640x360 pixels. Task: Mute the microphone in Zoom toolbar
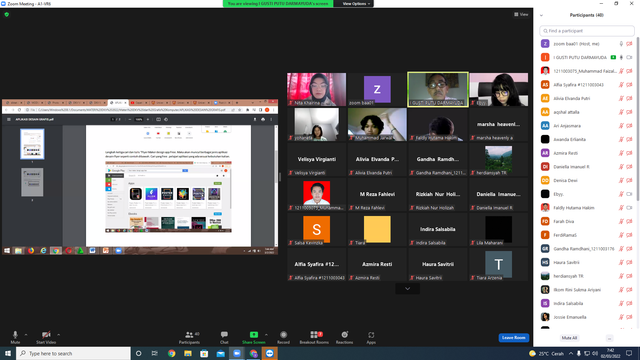click(15, 337)
